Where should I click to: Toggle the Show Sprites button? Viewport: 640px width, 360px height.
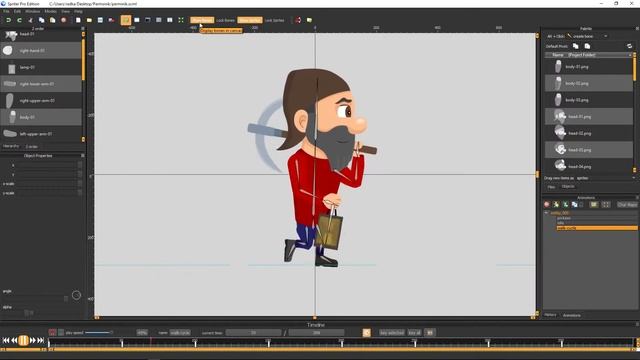(250, 20)
